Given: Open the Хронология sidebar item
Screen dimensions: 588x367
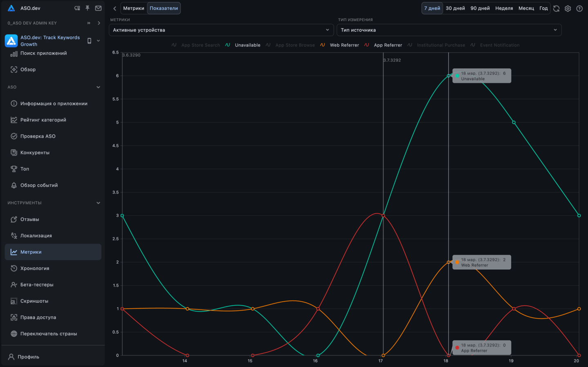Looking at the screenshot, I should click(x=35, y=269).
